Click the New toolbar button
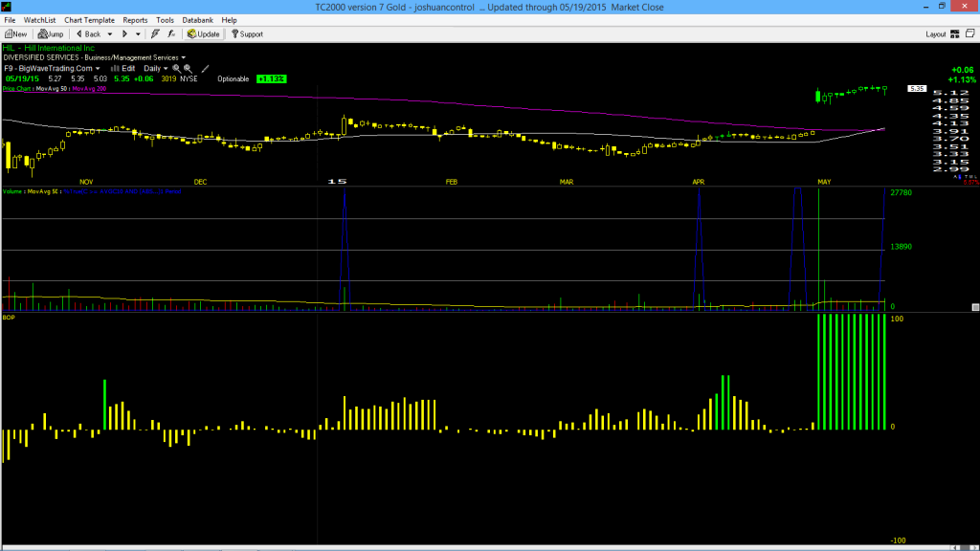 (x=15, y=34)
